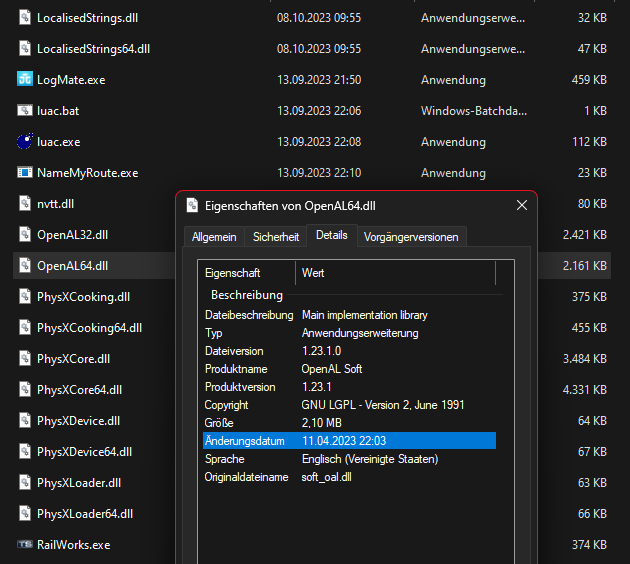Click the highlighted Änderungsdatum row
Image resolution: width=630 pixels, height=564 pixels.
(350, 441)
